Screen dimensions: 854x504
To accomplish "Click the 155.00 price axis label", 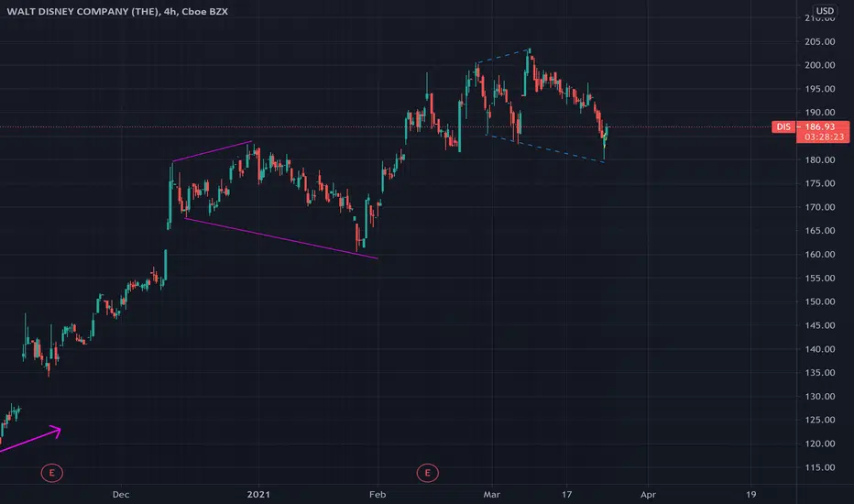I will pos(820,278).
